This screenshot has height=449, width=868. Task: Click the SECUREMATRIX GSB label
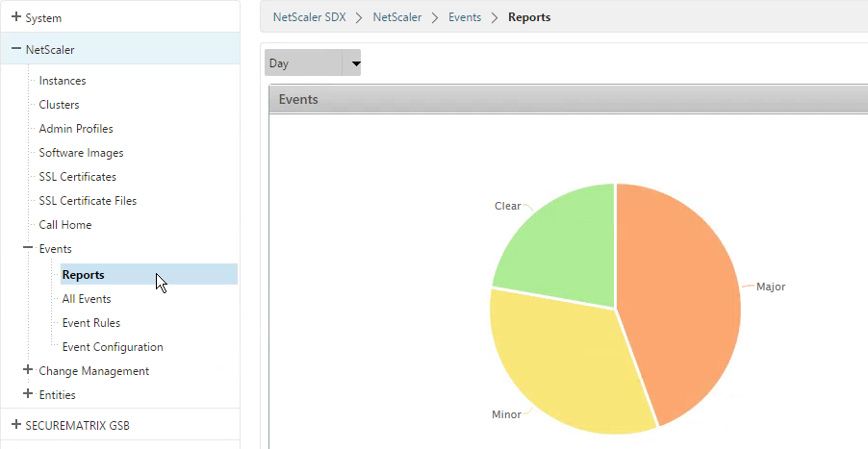(x=78, y=426)
